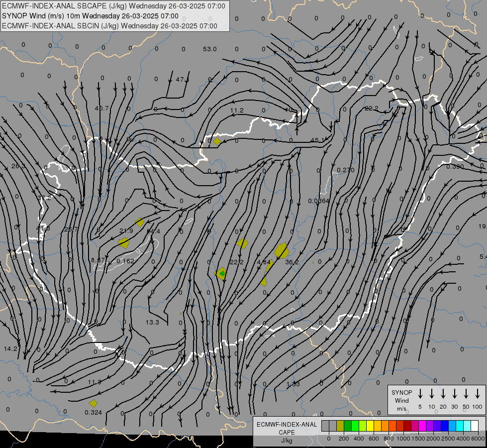487x448 pixels.
Task: Select the white CAPE legend swatch
Action: (x=475, y=426)
